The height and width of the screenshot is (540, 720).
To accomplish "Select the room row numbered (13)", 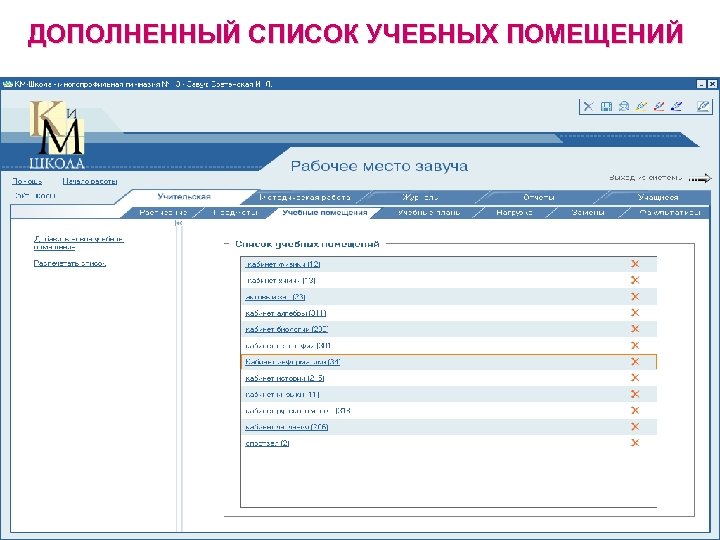I will coord(449,281).
